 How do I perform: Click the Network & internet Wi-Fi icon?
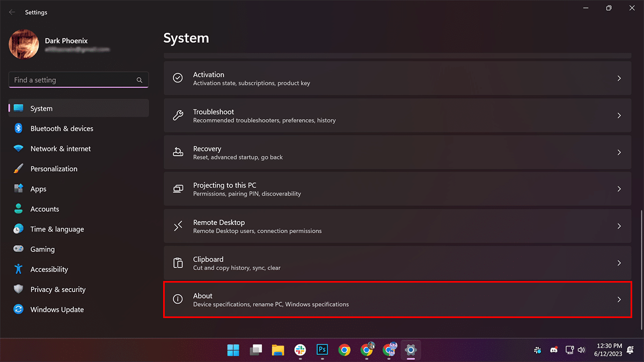(18, 149)
